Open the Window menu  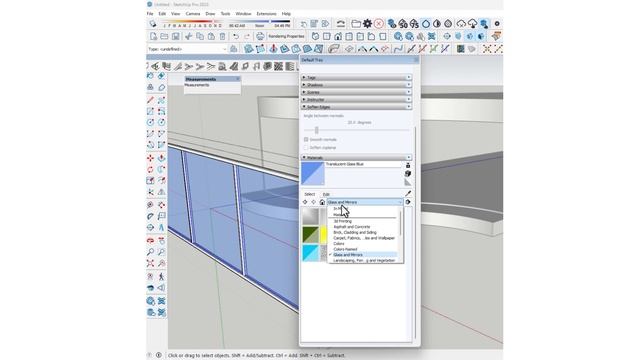pos(243,14)
